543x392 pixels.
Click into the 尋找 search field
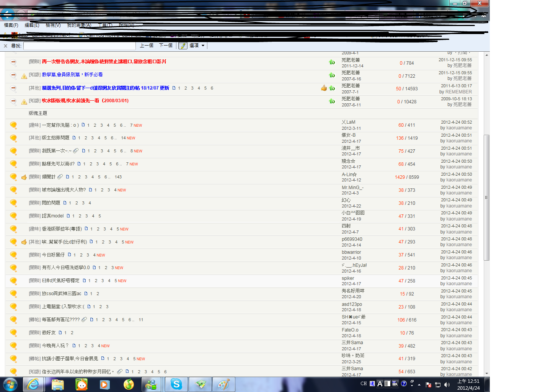80,46
